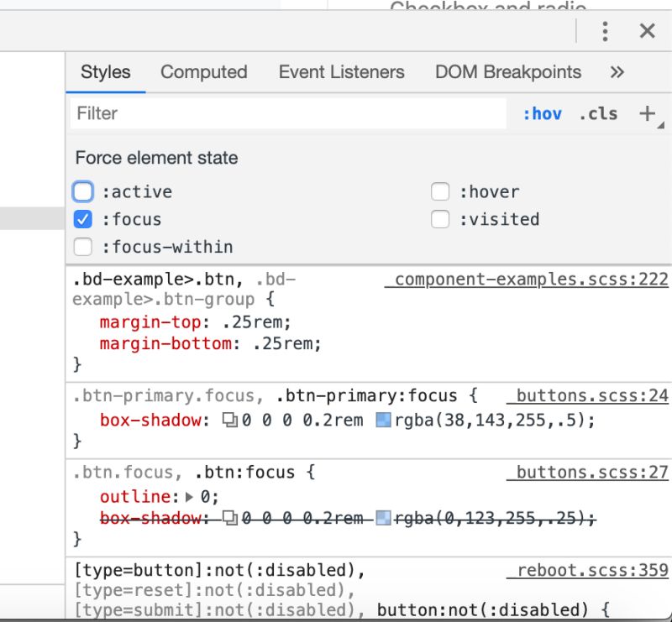The height and width of the screenshot is (622, 672).
Task: Check the :focus-within state
Action: 82,246
